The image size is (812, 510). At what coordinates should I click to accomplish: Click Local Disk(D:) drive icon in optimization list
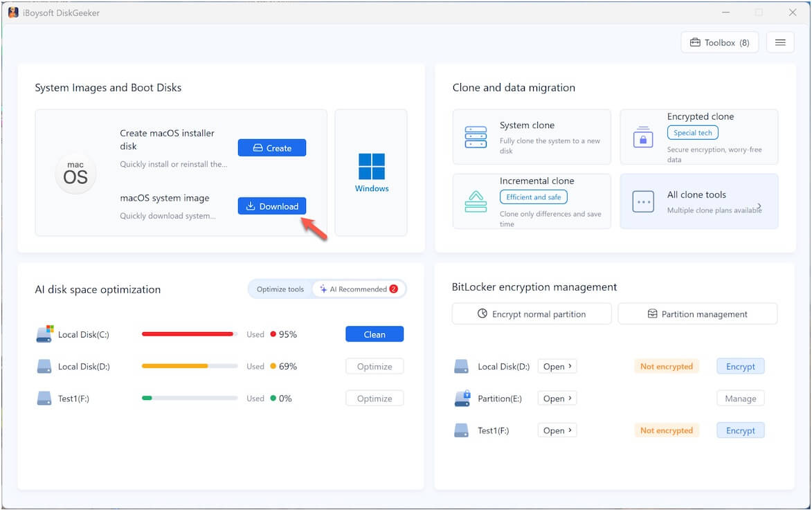[44, 367]
